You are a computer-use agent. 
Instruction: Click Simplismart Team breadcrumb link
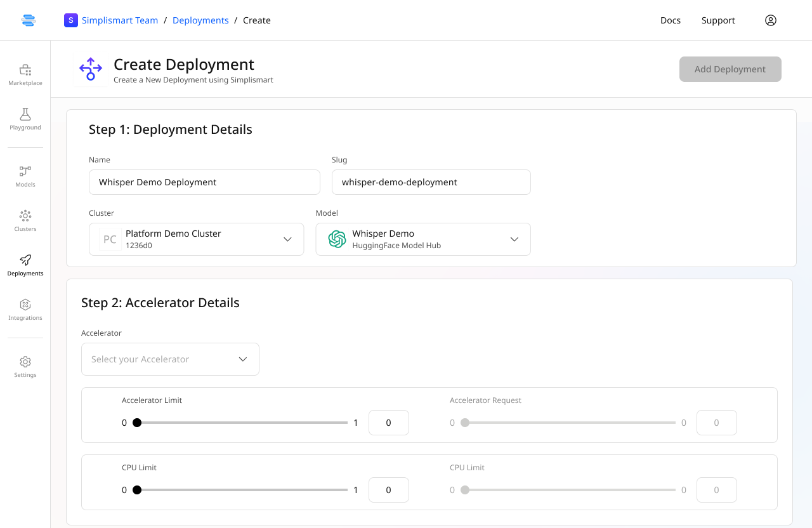[120, 20]
